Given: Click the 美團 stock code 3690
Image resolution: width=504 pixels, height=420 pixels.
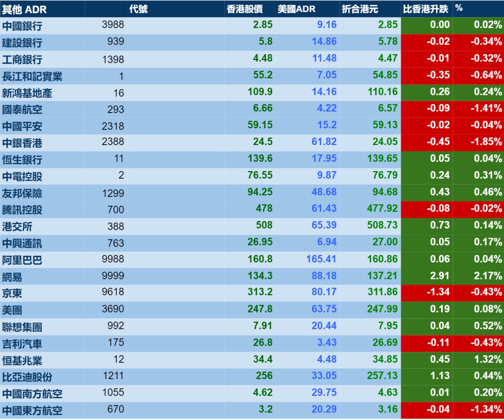Looking at the screenshot, I should click(113, 309).
